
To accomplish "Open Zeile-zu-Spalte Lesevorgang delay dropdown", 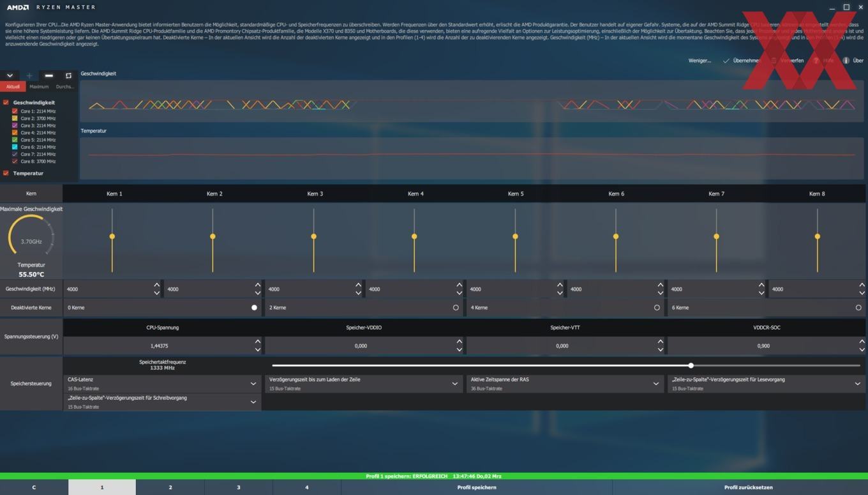I will click(x=767, y=383).
